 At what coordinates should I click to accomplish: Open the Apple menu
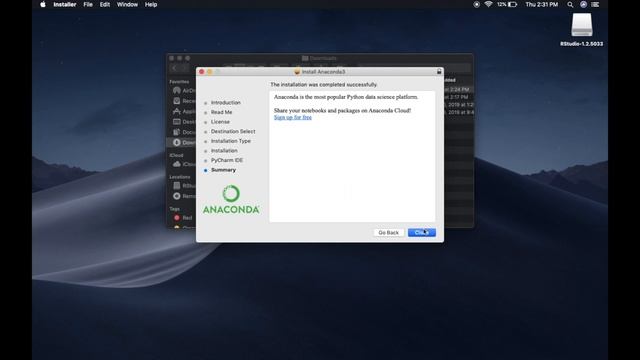pos(43,4)
